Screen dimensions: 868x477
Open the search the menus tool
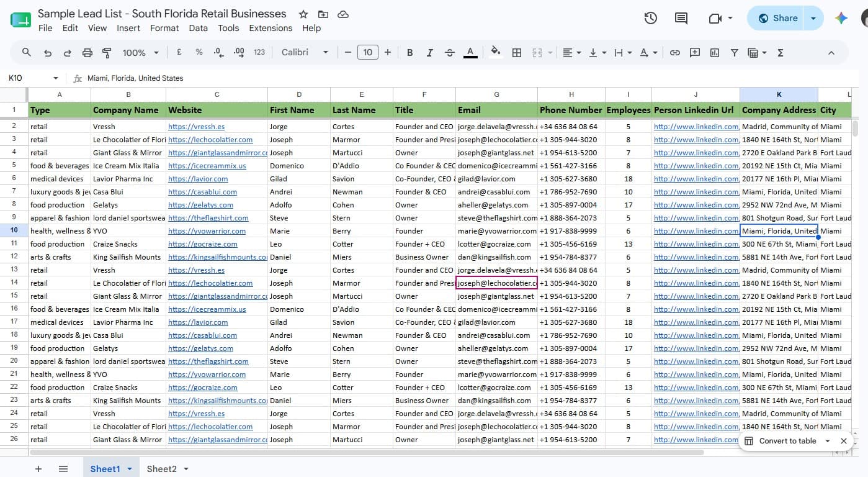click(x=27, y=53)
